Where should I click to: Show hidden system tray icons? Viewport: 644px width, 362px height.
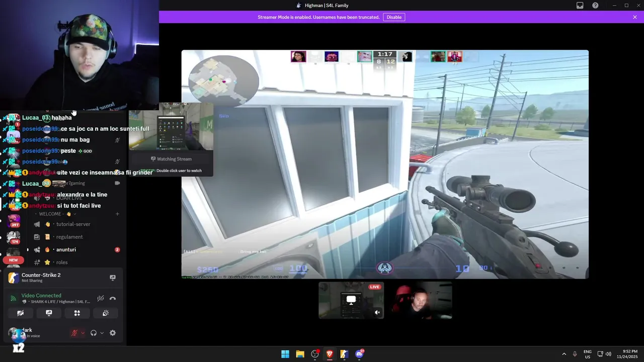click(564, 354)
